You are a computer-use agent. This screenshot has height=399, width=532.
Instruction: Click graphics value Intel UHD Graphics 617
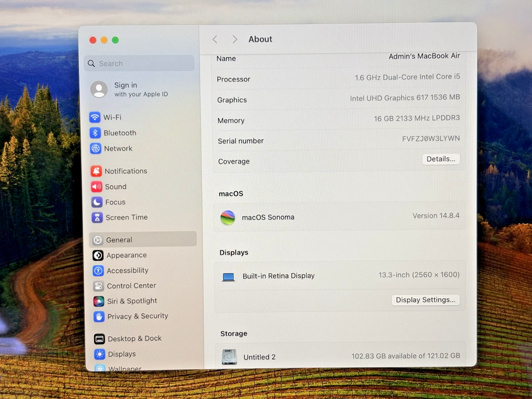(x=389, y=98)
